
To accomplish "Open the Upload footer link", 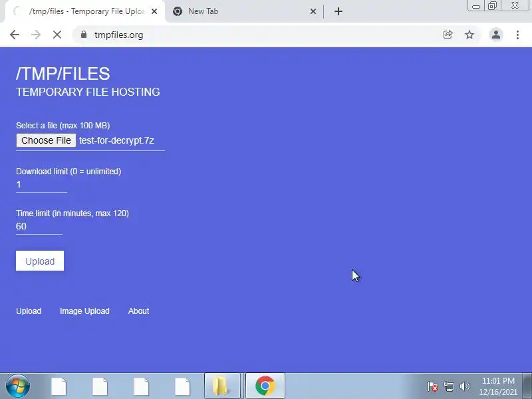I will [x=29, y=311].
